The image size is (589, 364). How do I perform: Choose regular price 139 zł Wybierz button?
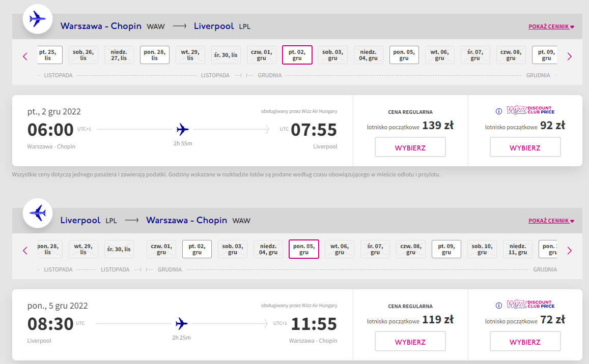pos(410,147)
